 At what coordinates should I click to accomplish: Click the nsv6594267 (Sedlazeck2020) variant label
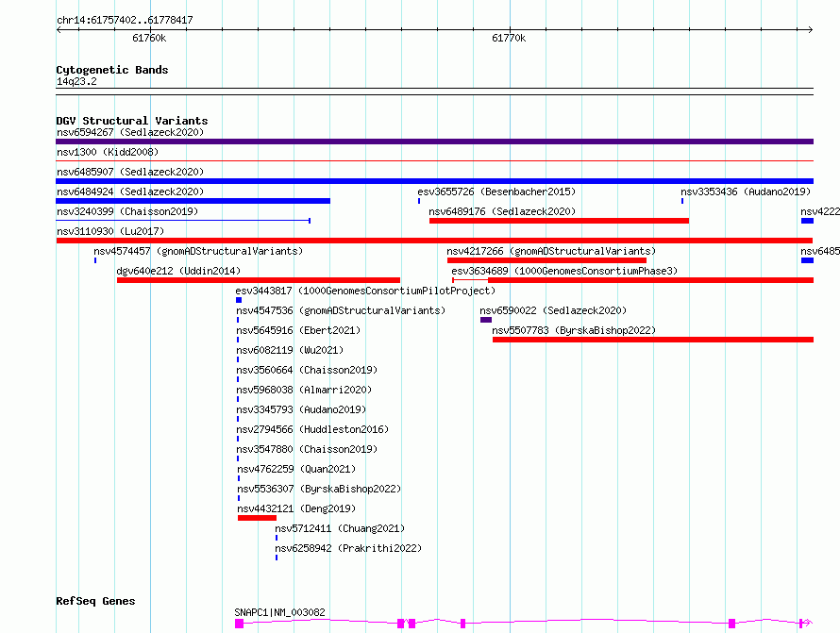click(x=130, y=132)
